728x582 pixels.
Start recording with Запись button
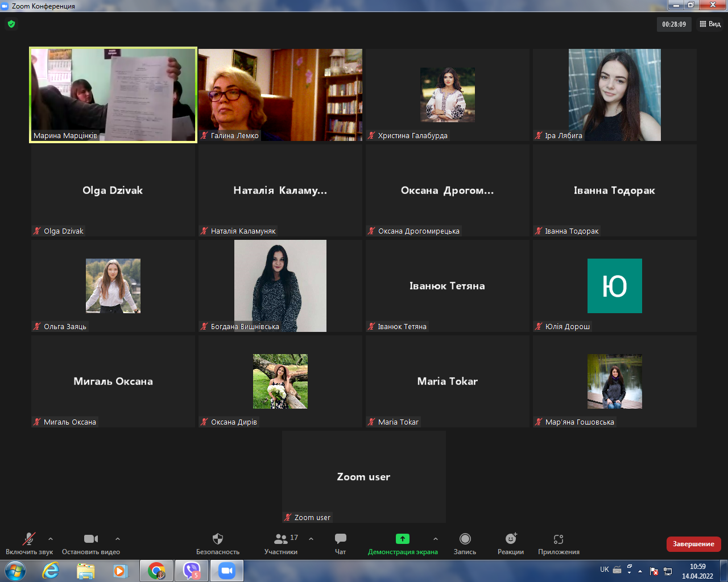tap(465, 539)
